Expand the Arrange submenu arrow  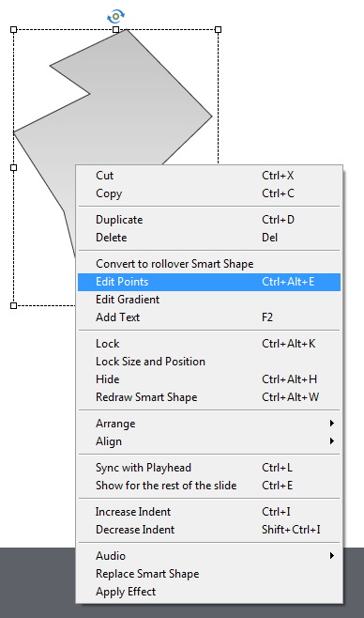coord(332,424)
